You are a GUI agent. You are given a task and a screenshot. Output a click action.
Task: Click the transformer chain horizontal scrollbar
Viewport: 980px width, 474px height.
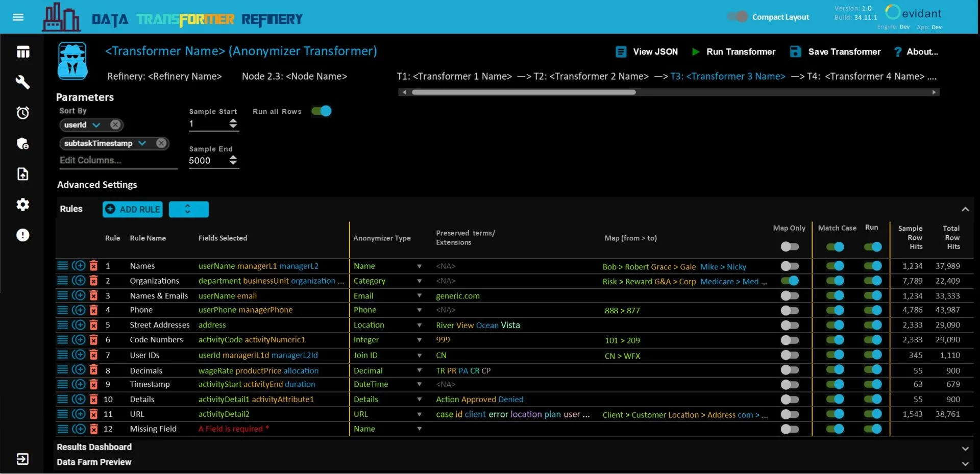(524, 92)
